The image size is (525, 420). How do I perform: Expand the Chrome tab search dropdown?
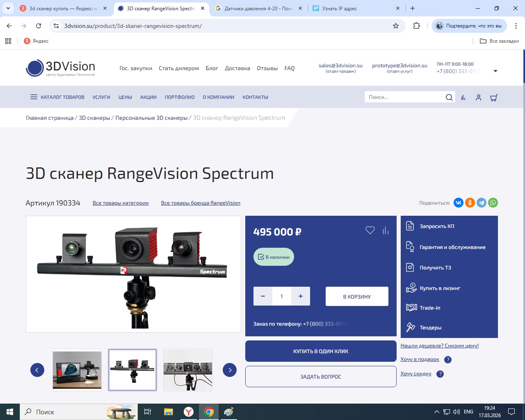coord(8,8)
